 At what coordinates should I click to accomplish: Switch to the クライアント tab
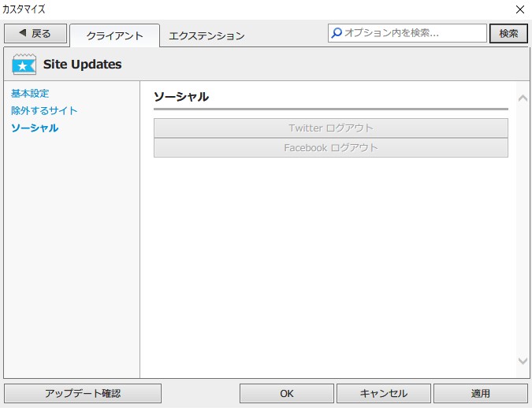[x=115, y=35]
